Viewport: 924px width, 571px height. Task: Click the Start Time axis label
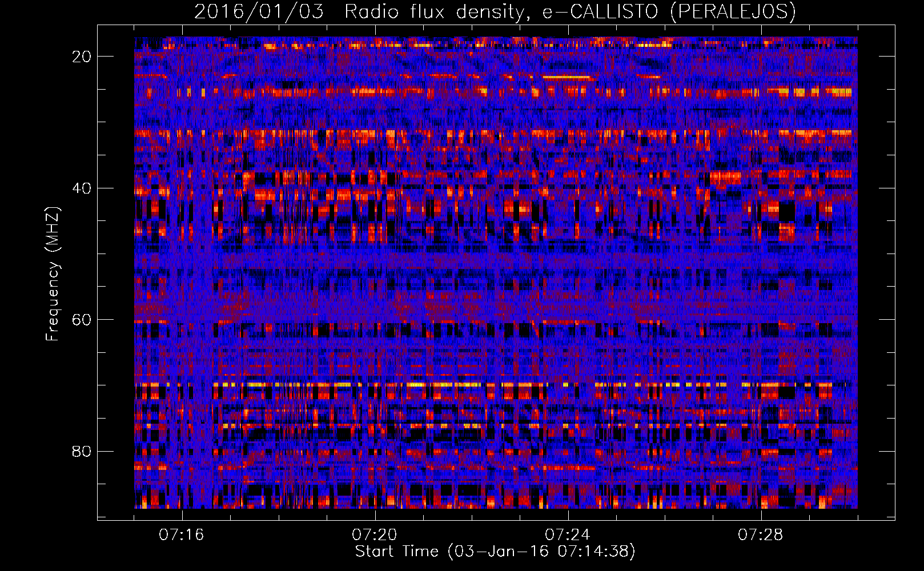point(495,552)
